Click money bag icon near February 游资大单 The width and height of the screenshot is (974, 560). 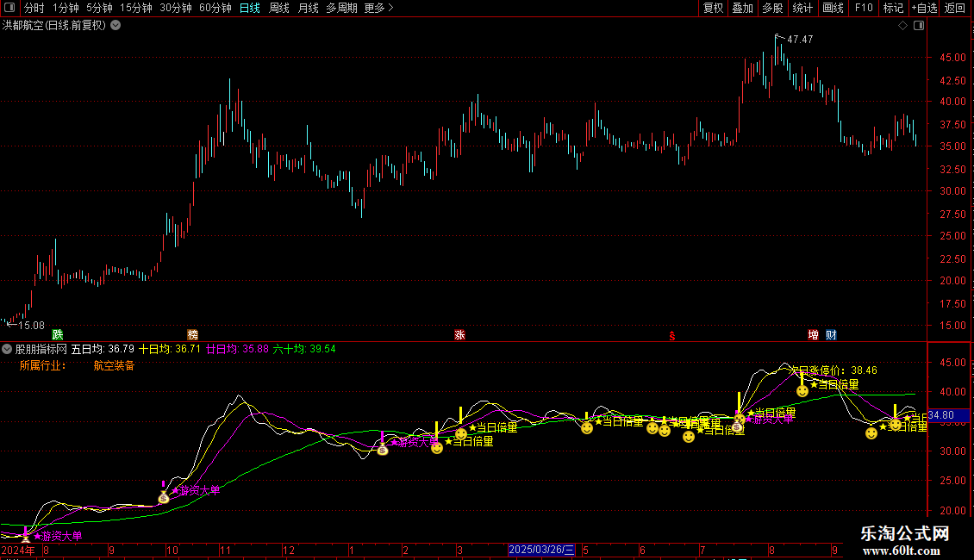coord(383,449)
